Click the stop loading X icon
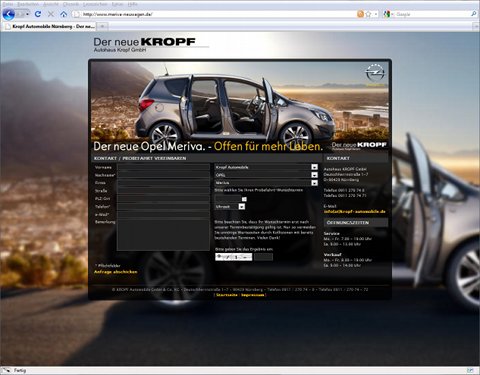 [x=51, y=14]
